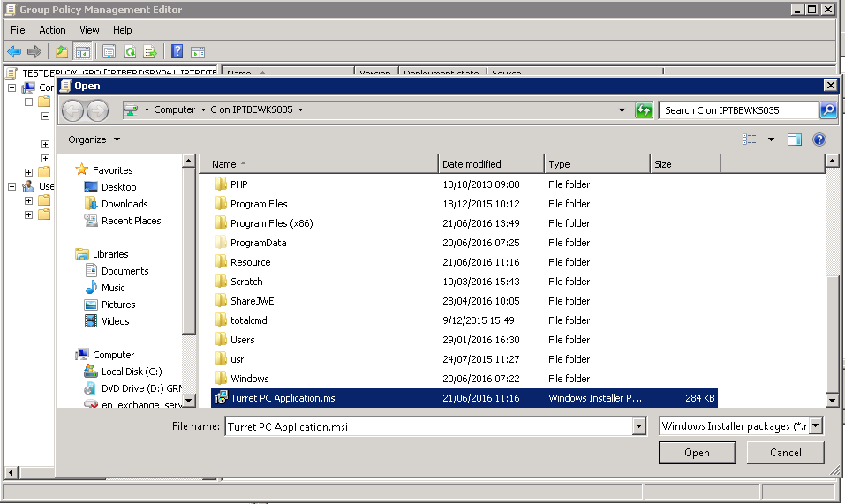
Task: Click the Recent Places icon
Action: click(x=91, y=221)
